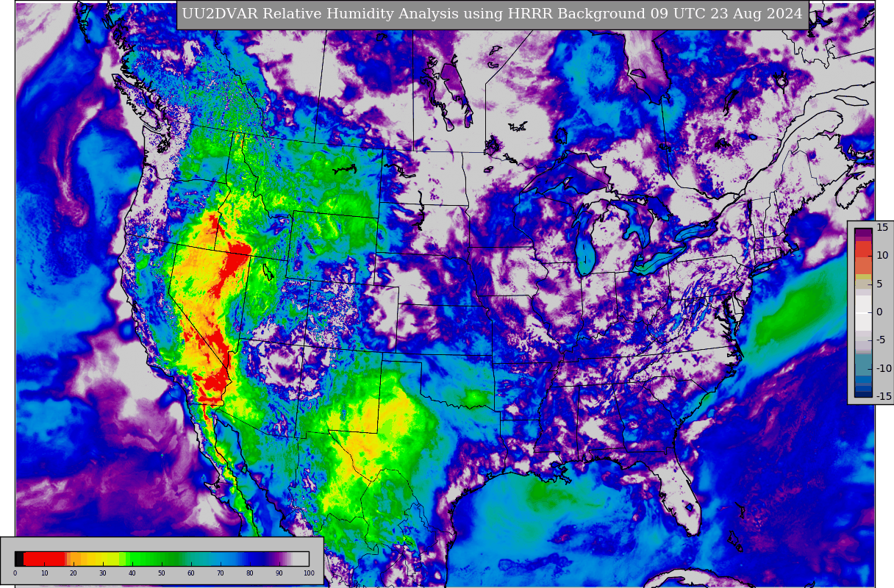894x588 pixels.
Task: Click the dark purple top of difference colorbar
Action: click(863, 232)
